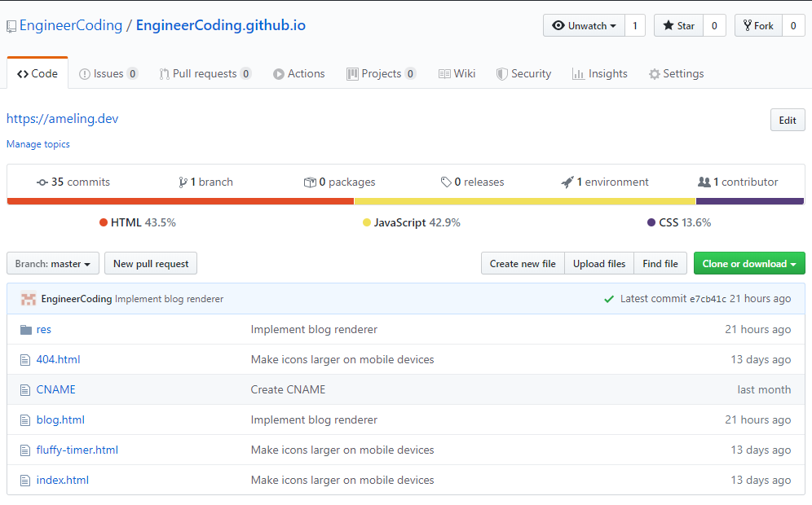Click the file icon beside CNAME
Screen dimensions: 812x505
(x=24, y=390)
